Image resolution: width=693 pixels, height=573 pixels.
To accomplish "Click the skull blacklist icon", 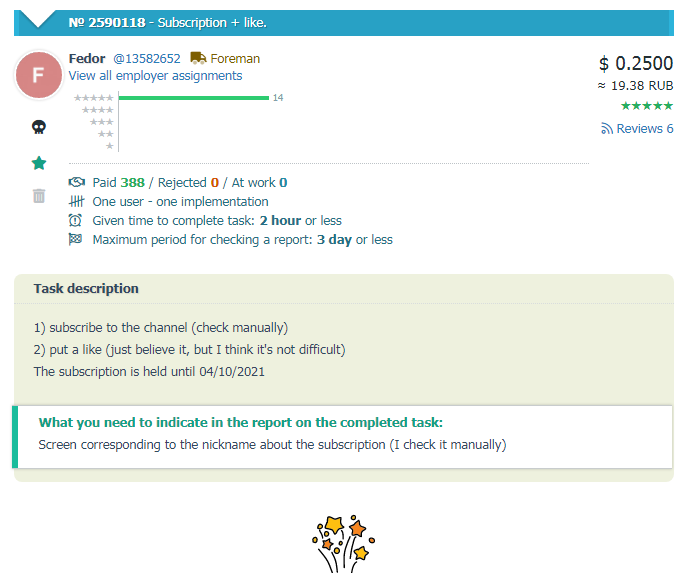I will (x=39, y=127).
